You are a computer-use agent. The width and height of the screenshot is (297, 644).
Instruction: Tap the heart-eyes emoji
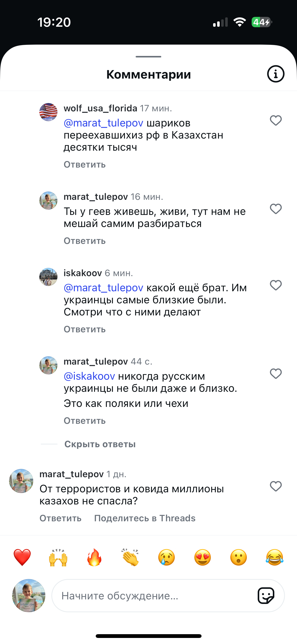203,557
